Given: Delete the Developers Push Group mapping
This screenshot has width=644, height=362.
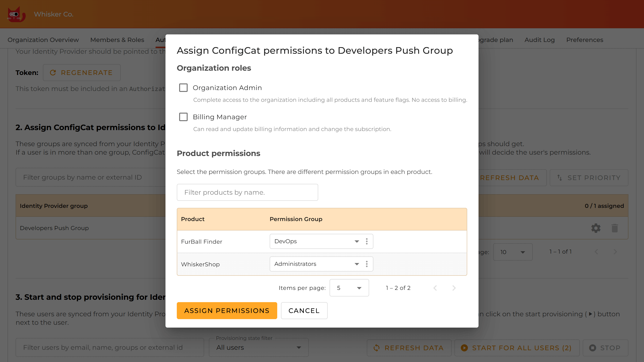Looking at the screenshot, I should click(x=615, y=228).
